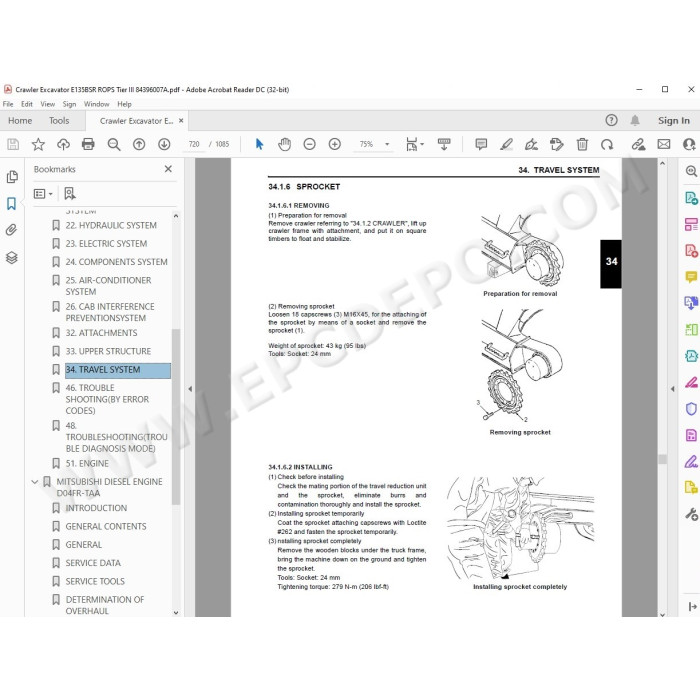Open the 51. ENGINE bookmark
The width and height of the screenshot is (700, 700).
coord(87,463)
